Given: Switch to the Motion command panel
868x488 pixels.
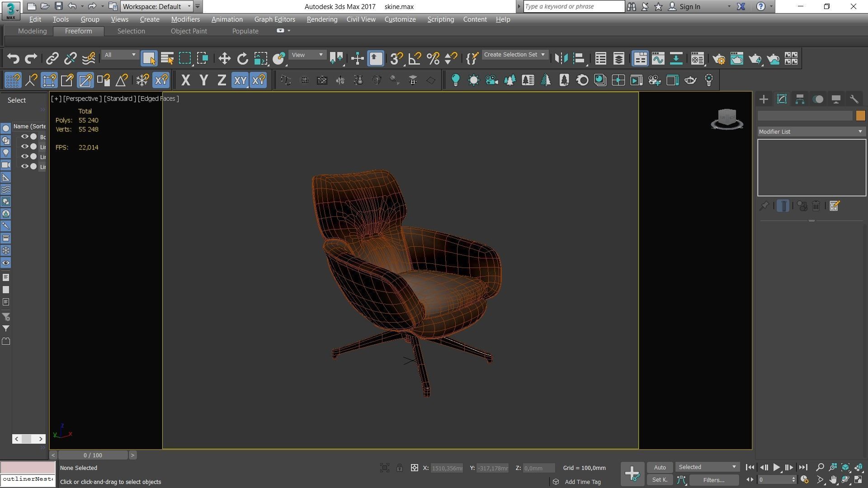Looking at the screenshot, I should (x=818, y=99).
